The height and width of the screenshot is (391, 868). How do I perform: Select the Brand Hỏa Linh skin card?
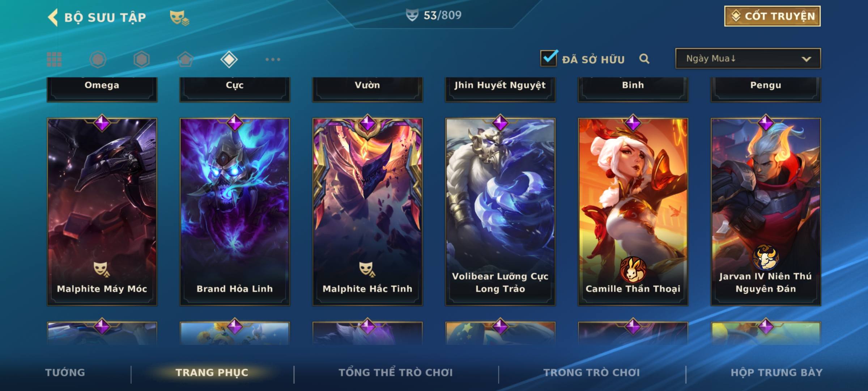point(235,212)
